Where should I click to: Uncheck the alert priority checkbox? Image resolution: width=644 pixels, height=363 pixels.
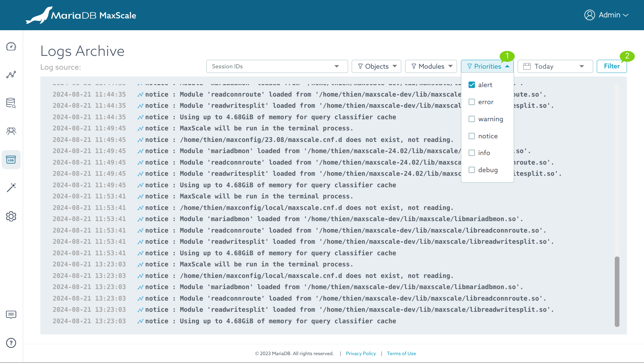[472, 85]
